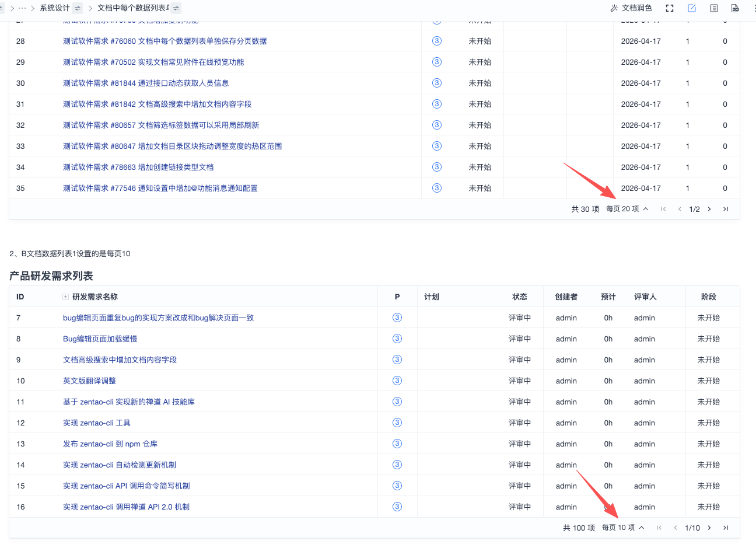Viewport: 756px width, 544px height.
Task: Click the 共 30 项 total count
Action: click(585, 209)
